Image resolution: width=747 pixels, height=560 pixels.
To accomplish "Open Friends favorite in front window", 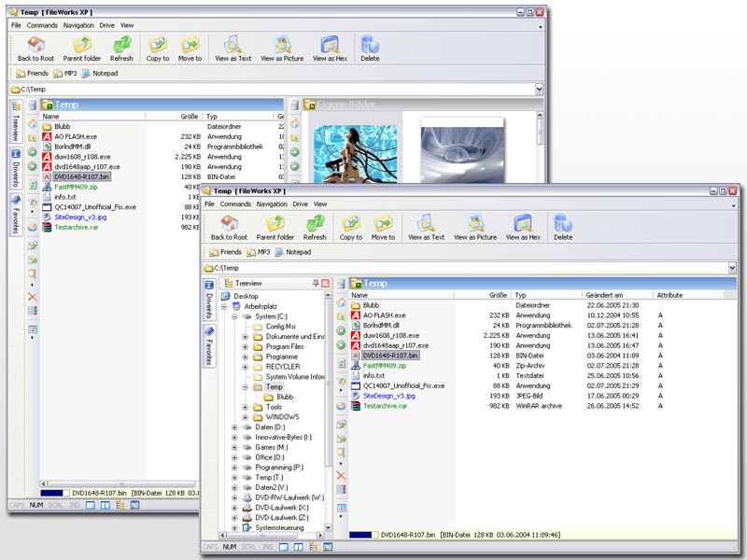I will click(x=225, y=252).
